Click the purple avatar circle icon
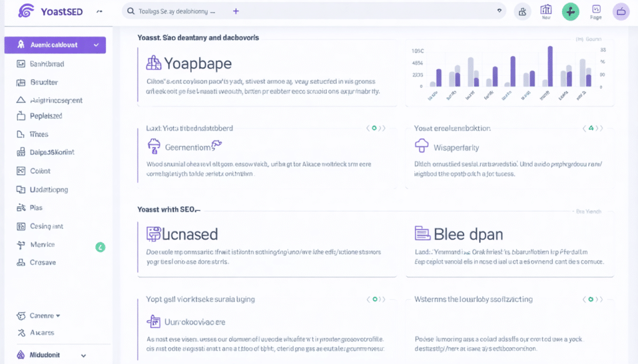The image size is (638, 364). (x=621, y=12)
